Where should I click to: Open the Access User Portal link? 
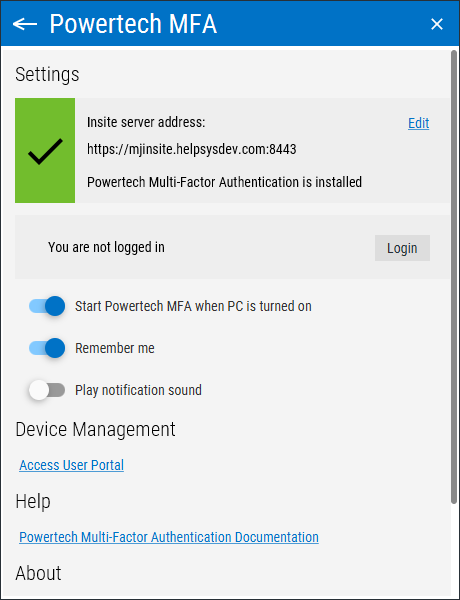click(x=72, y=465)
